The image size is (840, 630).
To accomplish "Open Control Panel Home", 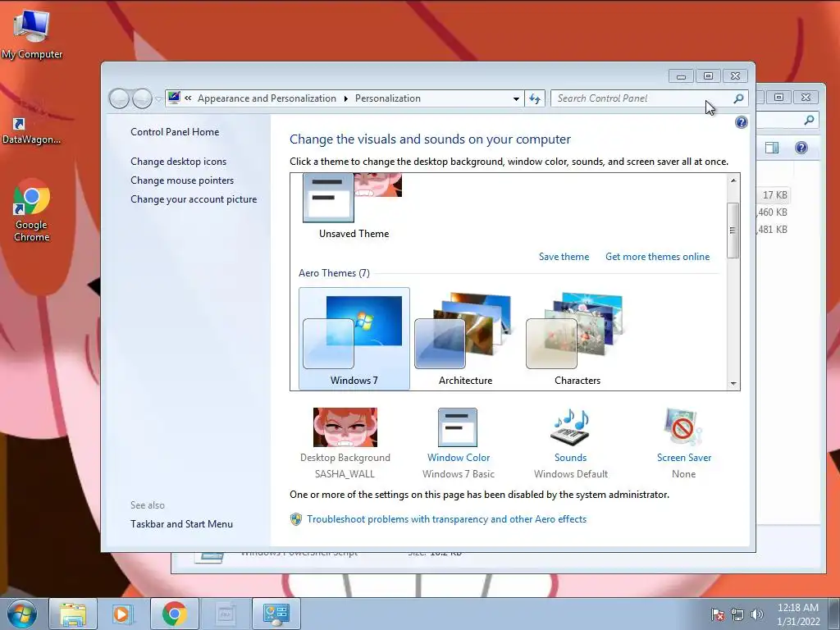I will point(175,132).
